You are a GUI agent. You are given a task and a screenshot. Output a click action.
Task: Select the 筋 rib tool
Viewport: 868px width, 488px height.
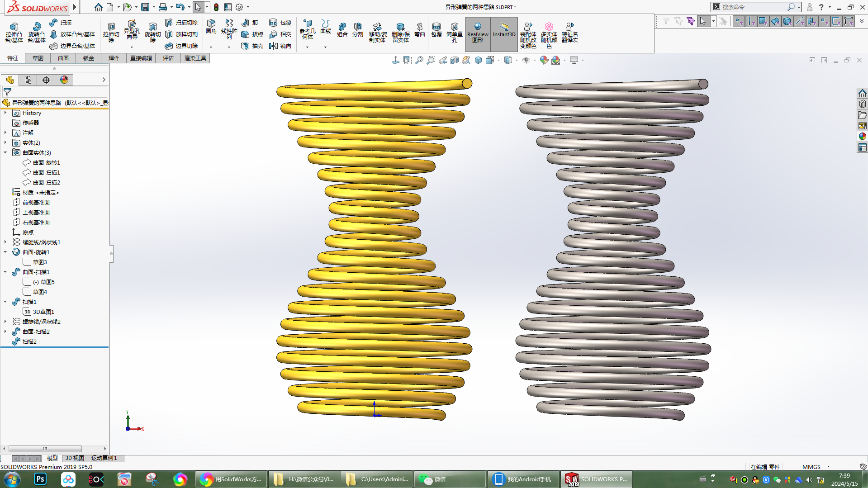coord(250,22)
